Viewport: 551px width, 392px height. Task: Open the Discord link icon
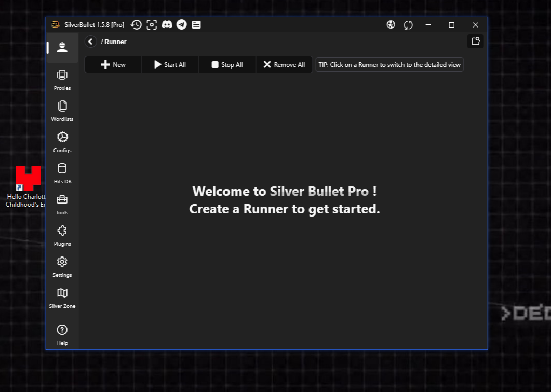pos(167,24)
